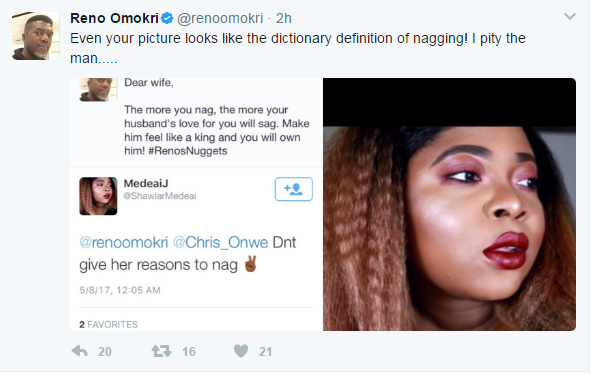Click the retweet count 16
Viewport: 590px width, 374px height.
click(x=189, y=351)
